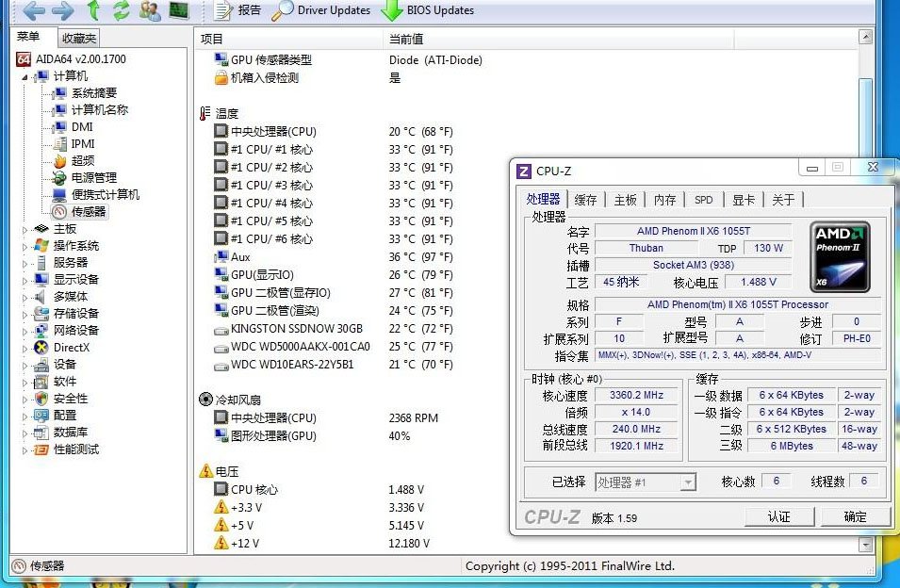Viewport: 900px width, 588px height.
Task: Open the 处理器 #1 selection dropdown in CPU-Z
Action: pyautogui.click(x=690, y=482)
